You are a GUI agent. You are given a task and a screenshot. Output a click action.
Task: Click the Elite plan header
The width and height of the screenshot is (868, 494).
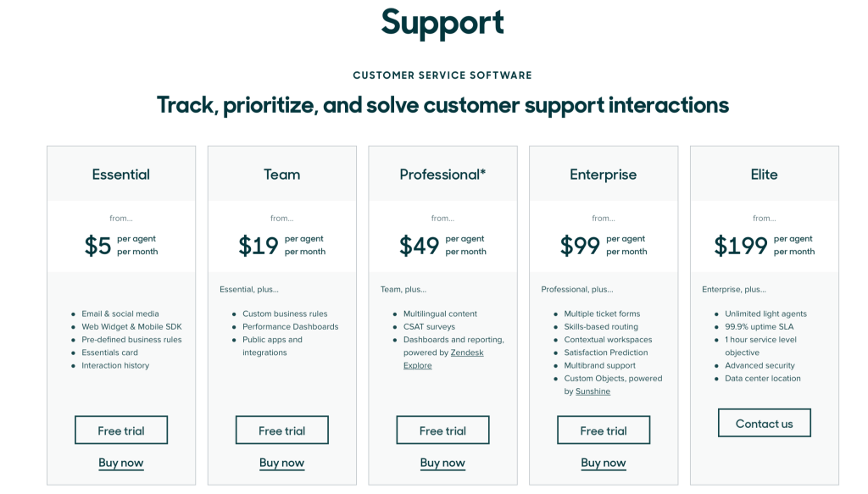click(x=764, y=174)
